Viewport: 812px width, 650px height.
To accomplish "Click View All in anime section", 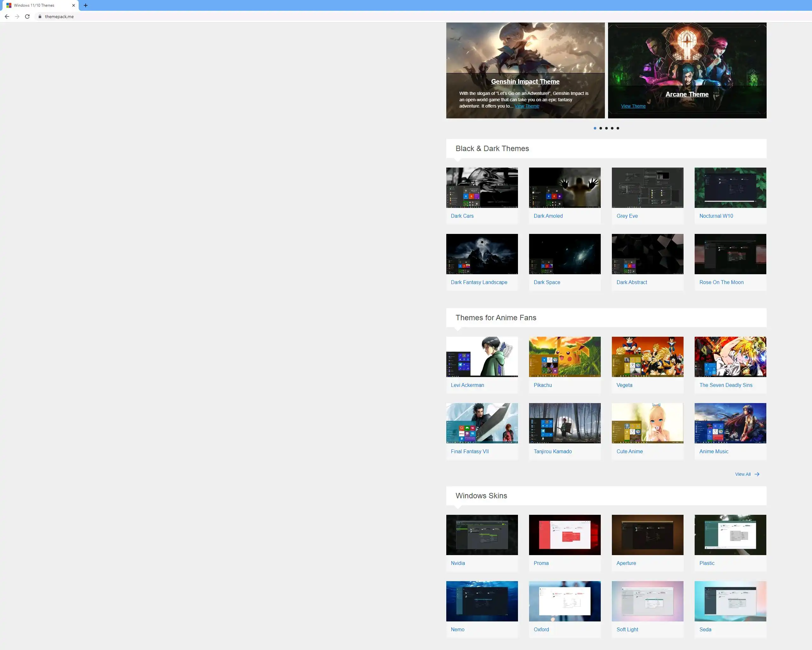I will 742,474.
